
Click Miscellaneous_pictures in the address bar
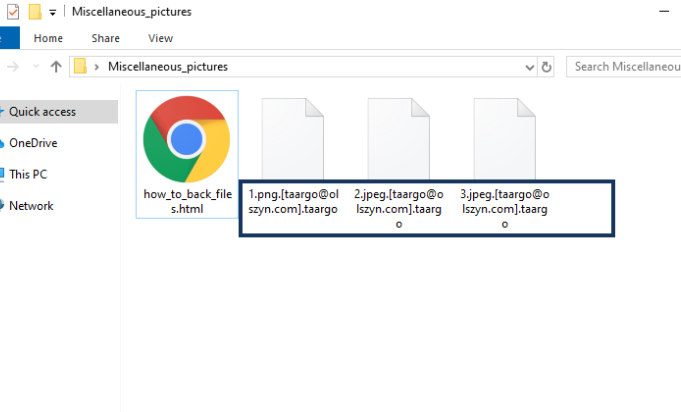168,66
